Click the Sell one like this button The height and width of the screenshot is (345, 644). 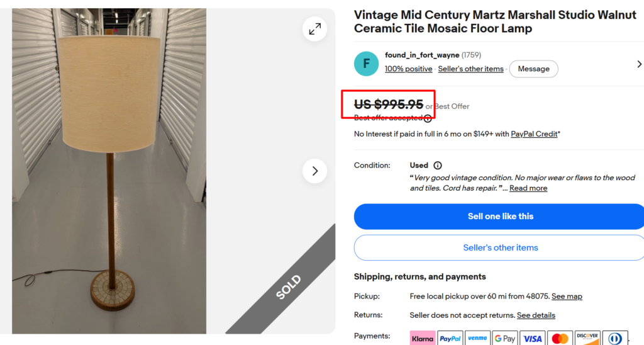[x=500, y=217]
